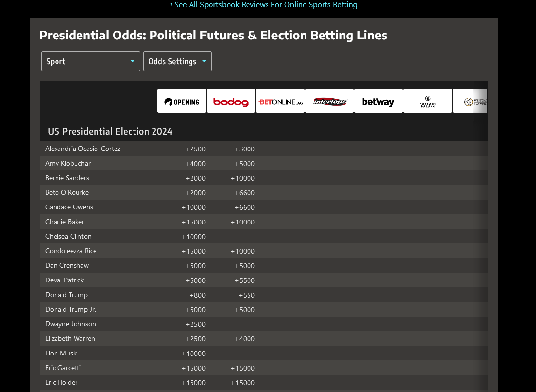
Task: Select the Intertops sportsbook logo
Action: pyautogui.click(x=329, y=101)
